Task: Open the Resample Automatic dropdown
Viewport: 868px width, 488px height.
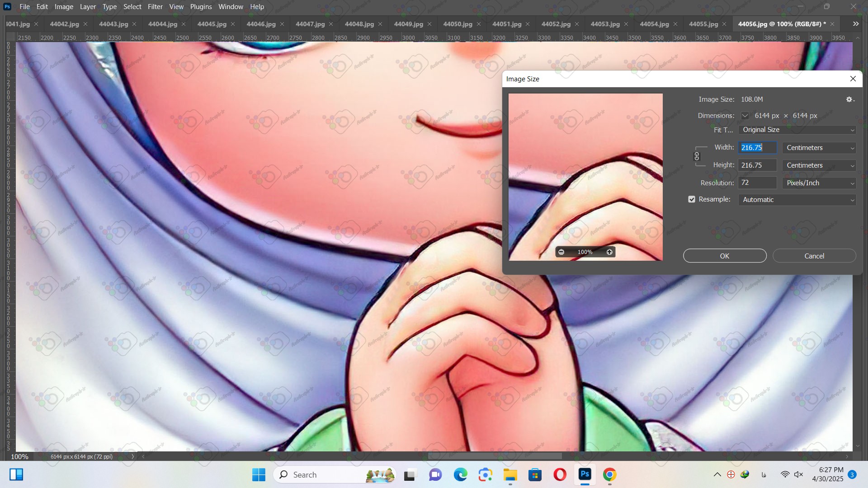Action: coord(797,200)
